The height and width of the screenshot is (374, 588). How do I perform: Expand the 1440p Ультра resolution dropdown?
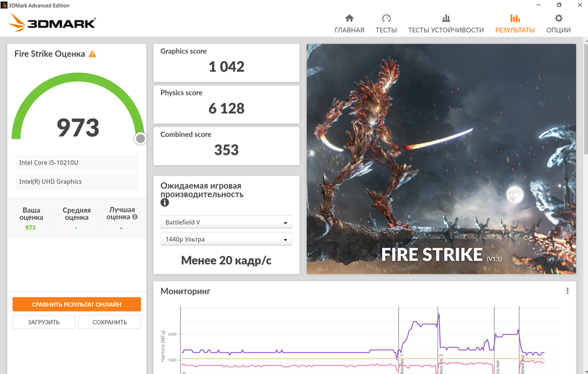click(x=226, y=239)
